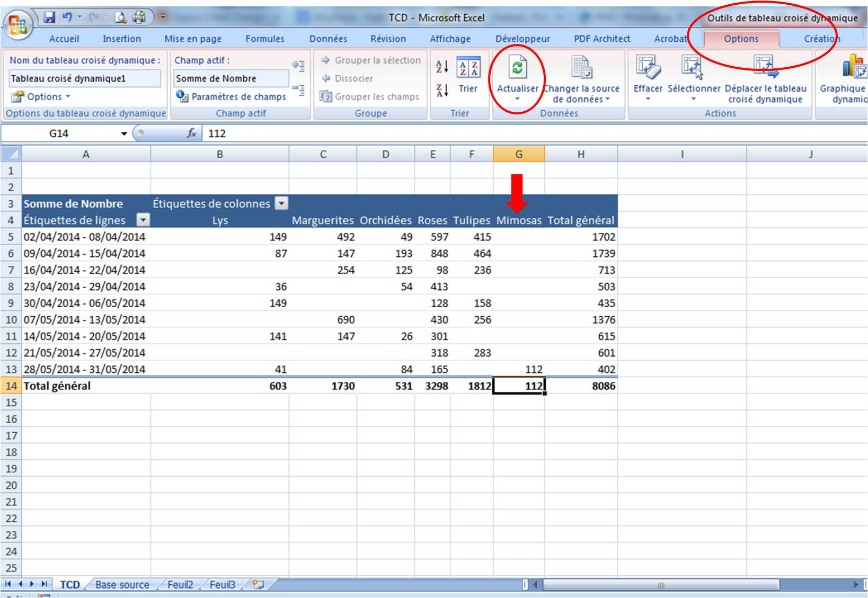Open the Trier sort dialog
The height and width of the screenshot is (598, 868).
tap(468, 74)
